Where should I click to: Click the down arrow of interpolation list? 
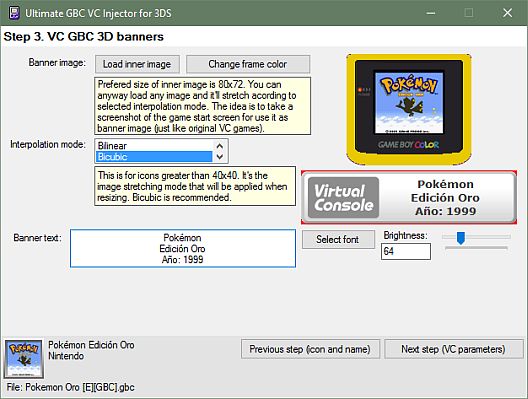[220, 157]
